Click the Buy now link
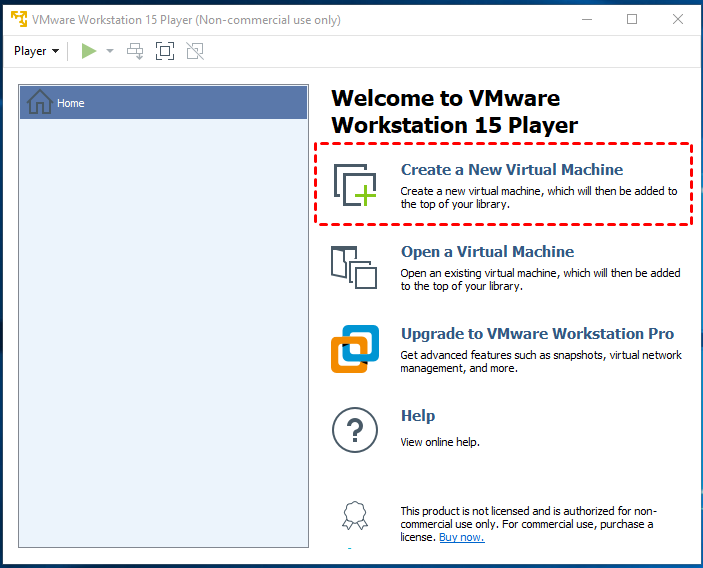Viewport: 703px width, 568px height. tap(461, 537)
